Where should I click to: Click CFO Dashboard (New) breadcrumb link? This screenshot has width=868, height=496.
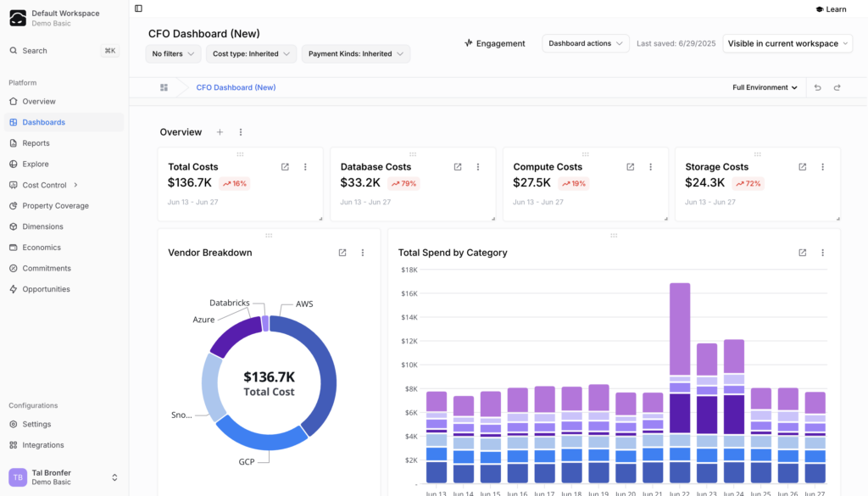[x=236, y=87]
